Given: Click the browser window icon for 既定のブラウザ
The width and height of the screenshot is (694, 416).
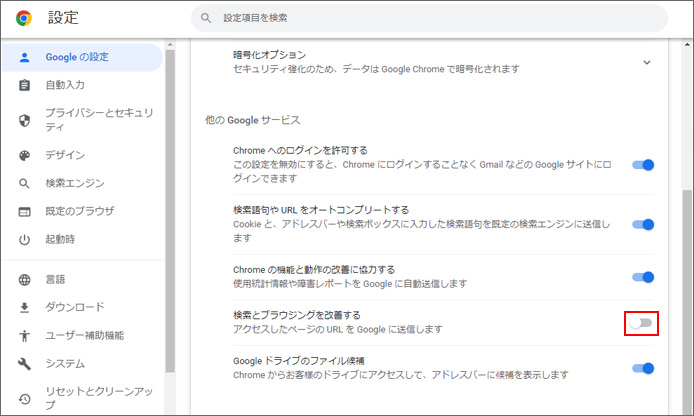Looking at the screenshot, I should (x=24, y=212).
